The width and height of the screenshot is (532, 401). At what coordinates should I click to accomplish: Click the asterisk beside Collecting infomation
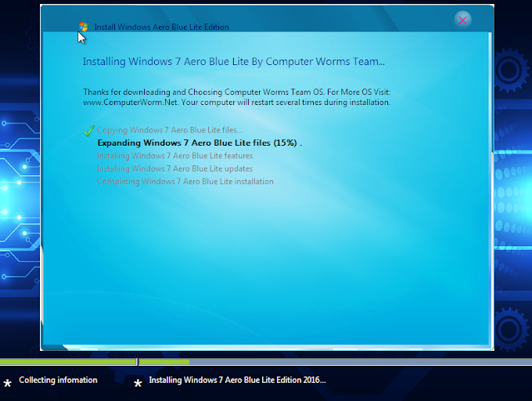[8, 383]
